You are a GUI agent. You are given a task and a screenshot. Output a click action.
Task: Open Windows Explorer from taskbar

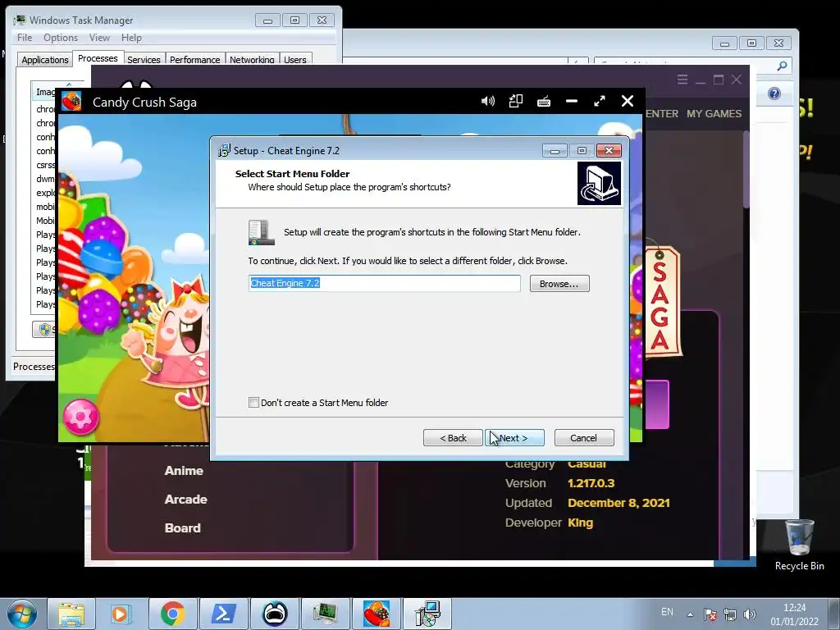point(71,614)
